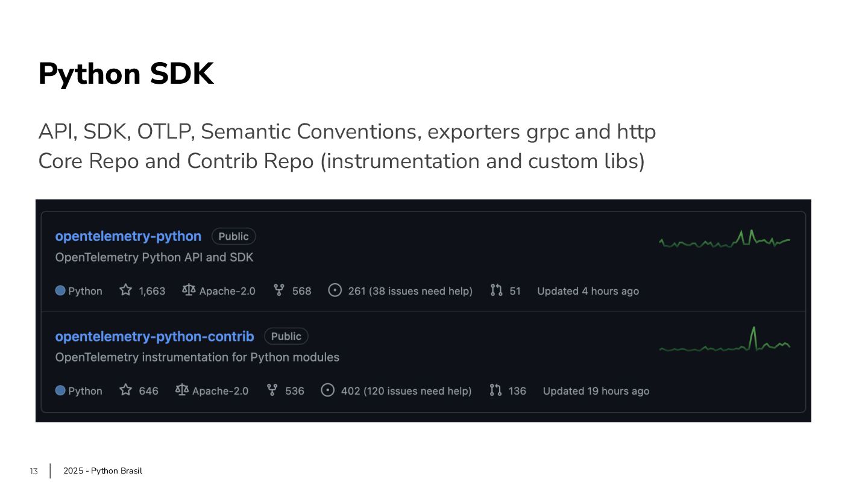Image resolution: width=868 pixels, height=488 pixels.
Task: Click the "Python SDK" slide title
Action: click(126, 74)
